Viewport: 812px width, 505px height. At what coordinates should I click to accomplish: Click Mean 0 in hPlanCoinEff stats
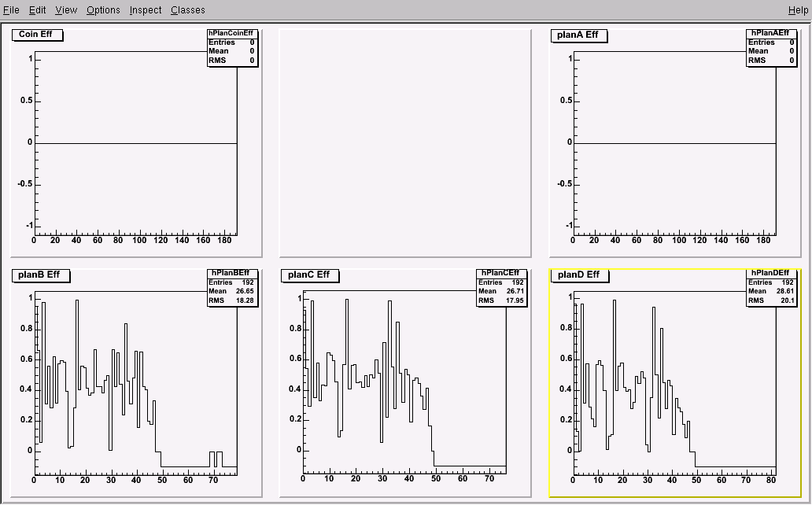[231, 51]
